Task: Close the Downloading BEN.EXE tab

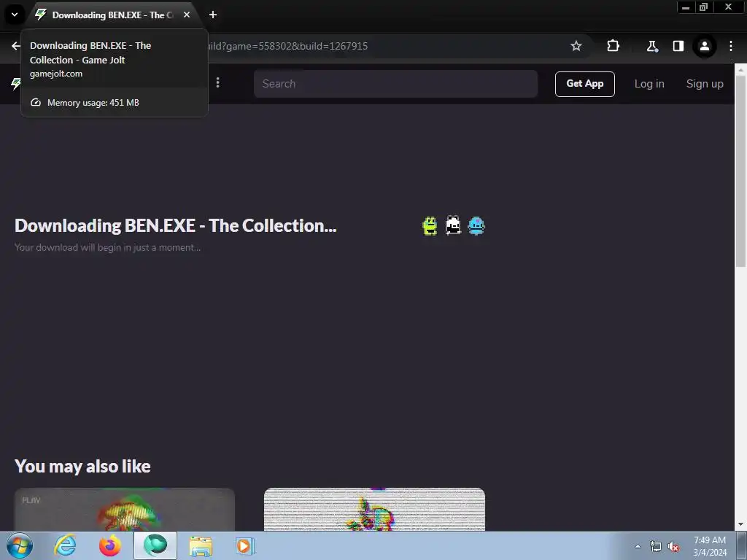Action: coord(187,15)
